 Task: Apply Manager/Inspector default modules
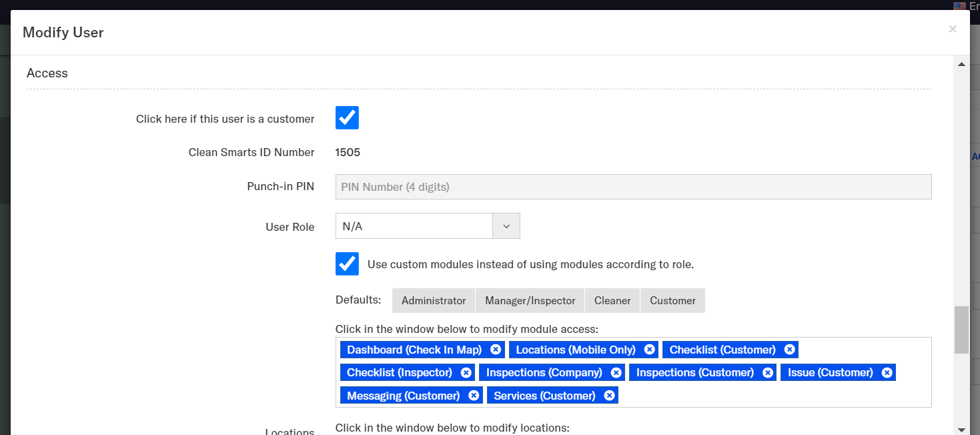[530, 301]
